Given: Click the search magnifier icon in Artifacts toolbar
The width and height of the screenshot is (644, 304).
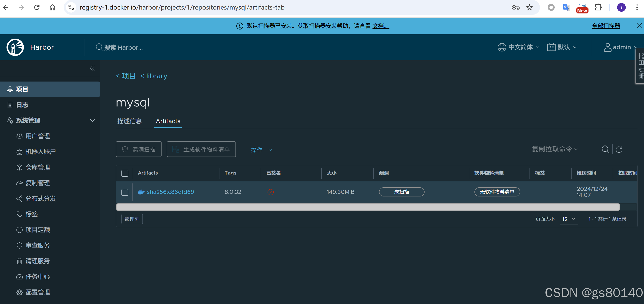Looking at the screenshot, I should (605, 149).
